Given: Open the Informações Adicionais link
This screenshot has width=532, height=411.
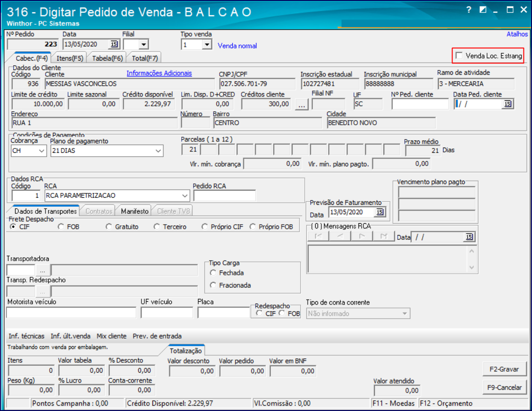Looking at the screenshot, I should [x=159, y=73].
